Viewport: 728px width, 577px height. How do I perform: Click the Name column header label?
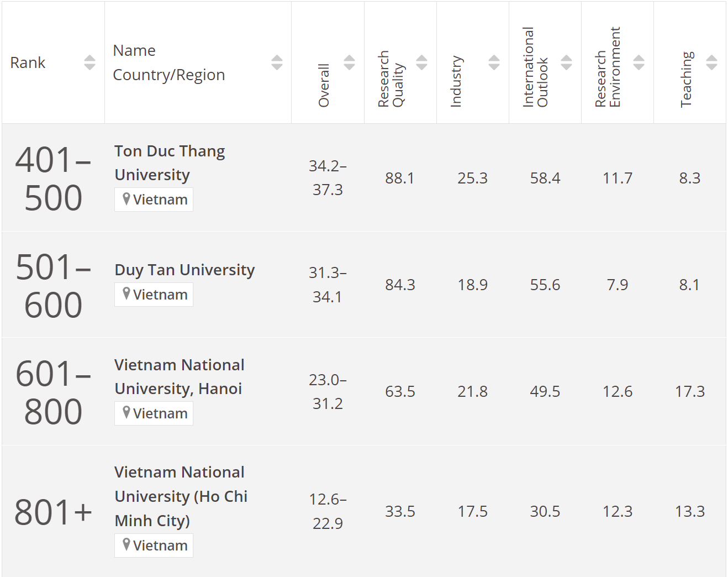[x=134, y=51]
